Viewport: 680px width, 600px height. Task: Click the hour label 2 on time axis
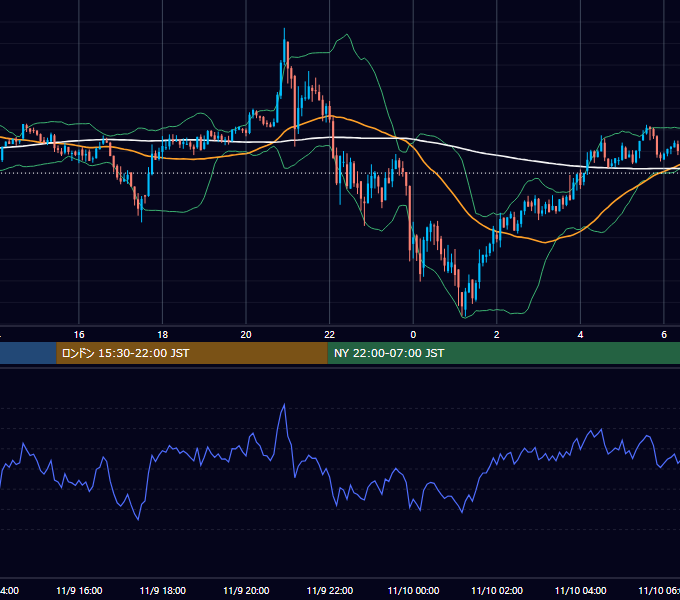(x=497, y=335)
